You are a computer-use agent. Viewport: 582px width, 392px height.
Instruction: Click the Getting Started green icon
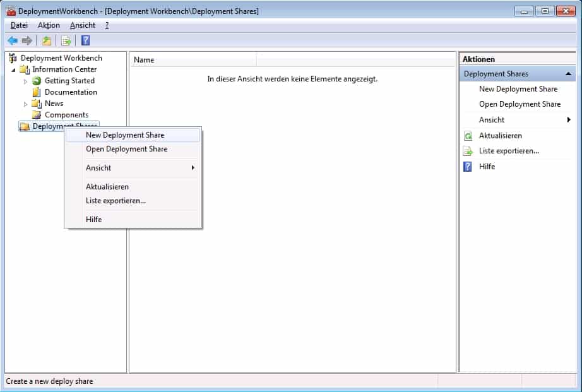[x=37, y=81]
